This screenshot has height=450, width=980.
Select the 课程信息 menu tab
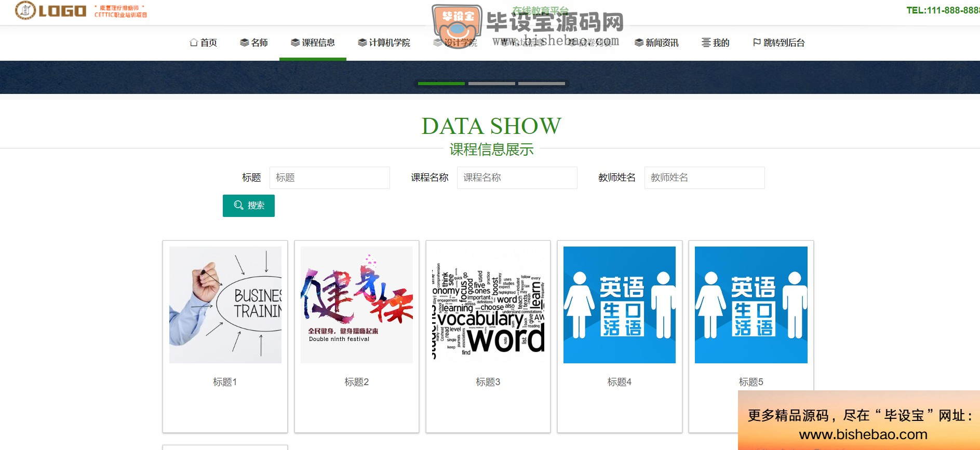tap(313, 43)
